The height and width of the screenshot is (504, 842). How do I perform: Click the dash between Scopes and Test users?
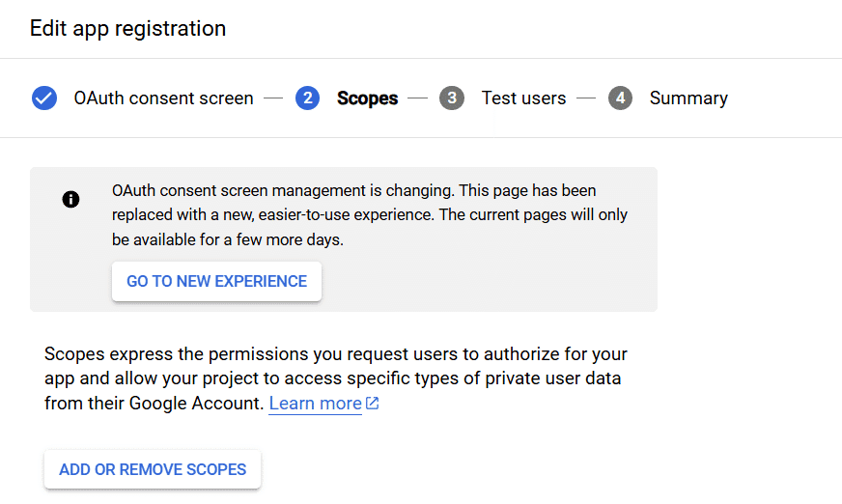tap(418, 98)
